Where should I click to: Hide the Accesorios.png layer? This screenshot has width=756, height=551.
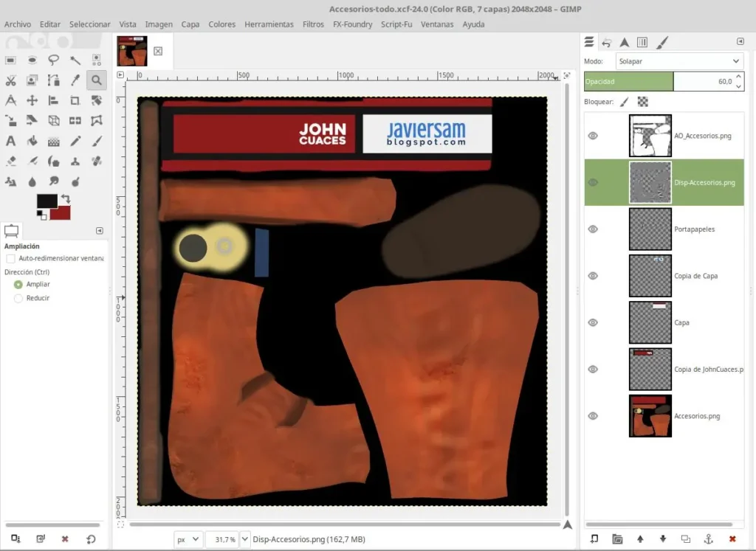coord(593,416)
